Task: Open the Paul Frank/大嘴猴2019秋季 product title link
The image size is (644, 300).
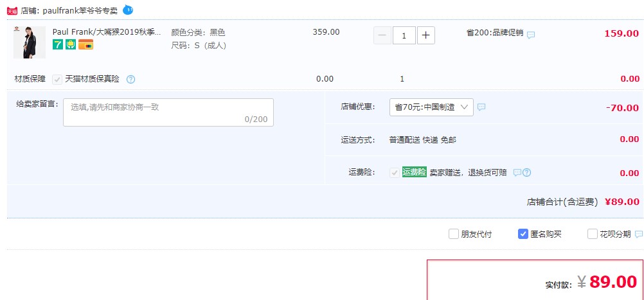Action: pyautogui.click(x=107, y=32)
